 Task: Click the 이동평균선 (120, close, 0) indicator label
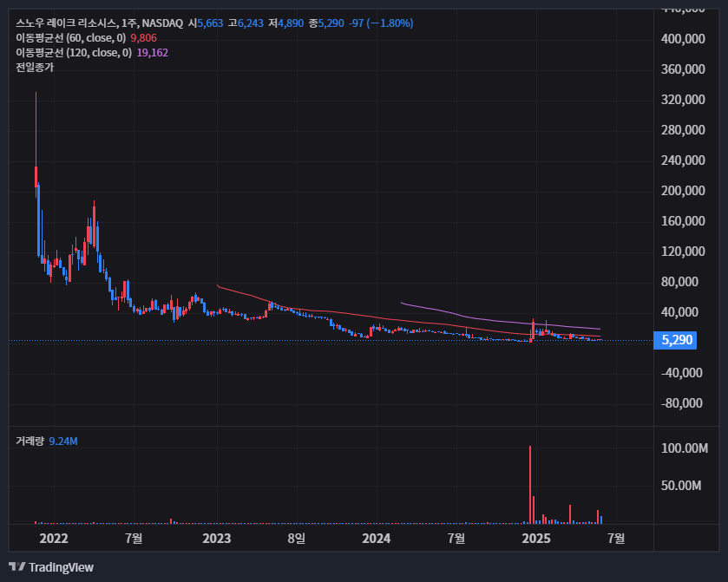(74, 53)
